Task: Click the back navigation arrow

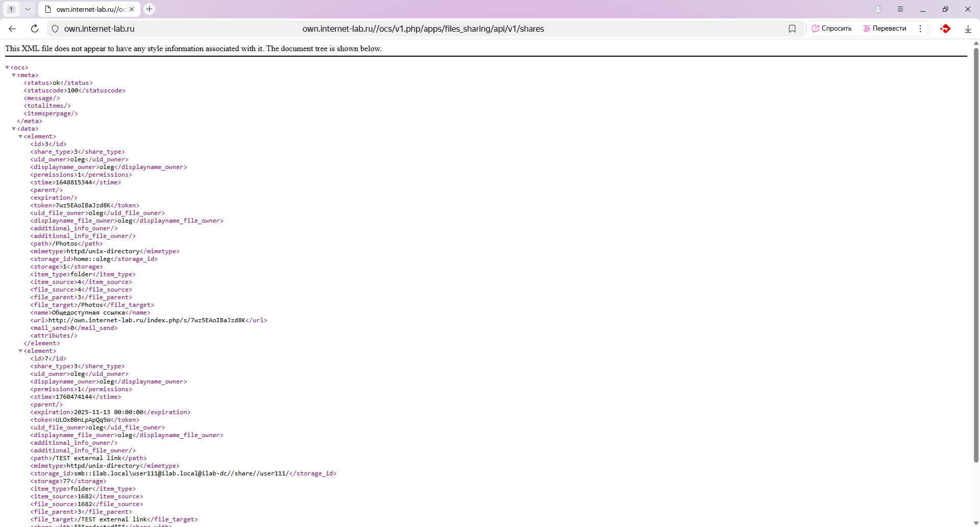Action: (x=12, y=29)
